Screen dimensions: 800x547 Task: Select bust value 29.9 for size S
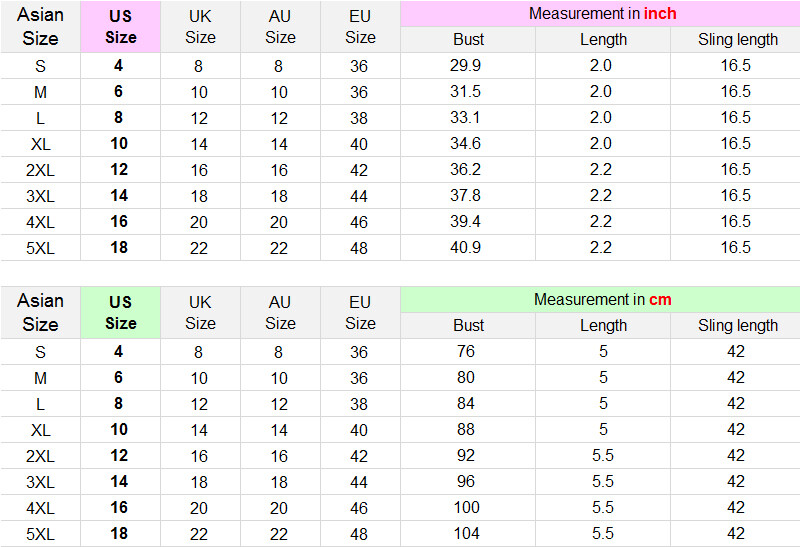pyautogui.click(x=465, y=65)
